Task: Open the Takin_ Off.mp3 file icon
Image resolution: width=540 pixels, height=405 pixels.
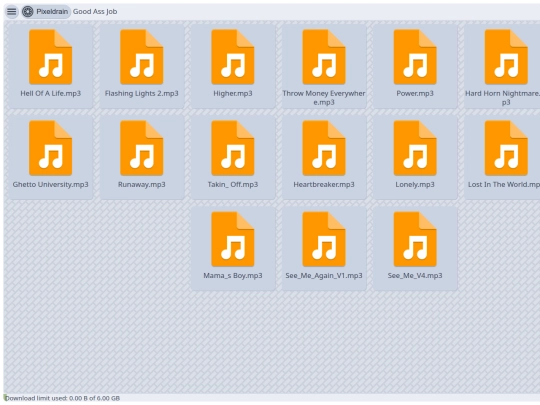Action: click(233, 148)
